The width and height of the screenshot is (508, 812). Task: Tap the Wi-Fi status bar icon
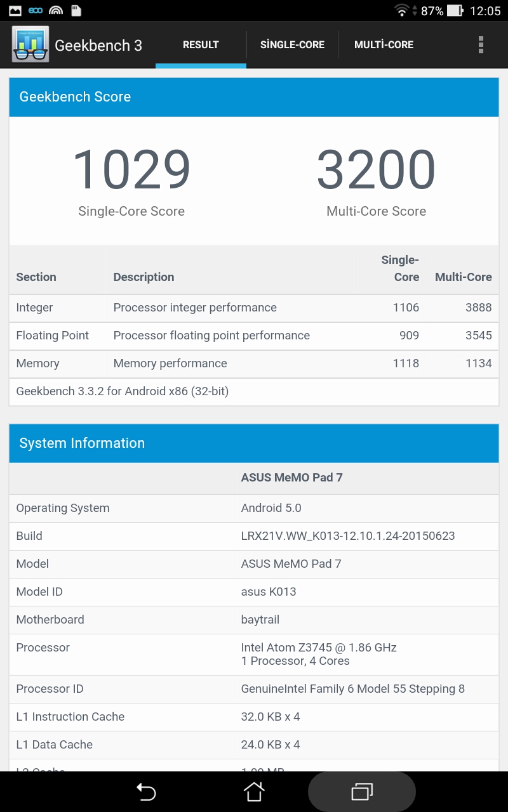click(x=401, y=11)
